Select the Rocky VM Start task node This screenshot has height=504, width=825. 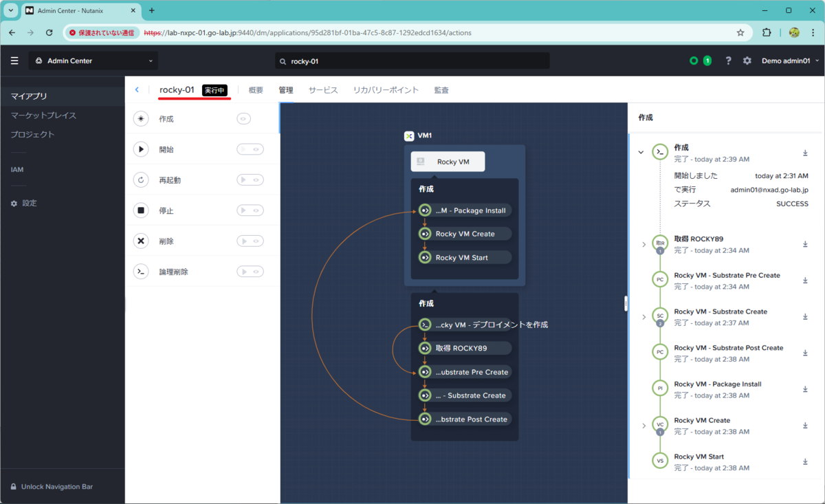pos(465,258)
